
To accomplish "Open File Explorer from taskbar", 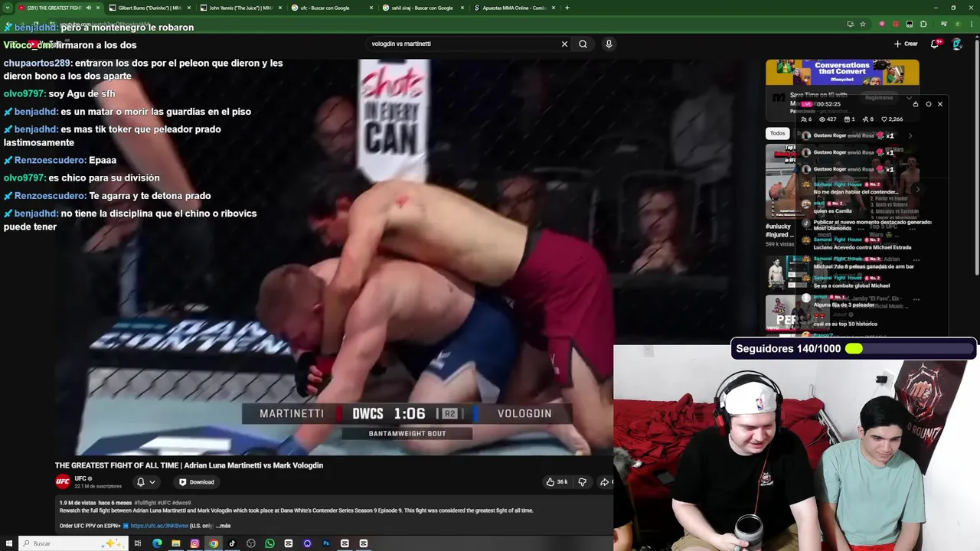I will point(176,543).
